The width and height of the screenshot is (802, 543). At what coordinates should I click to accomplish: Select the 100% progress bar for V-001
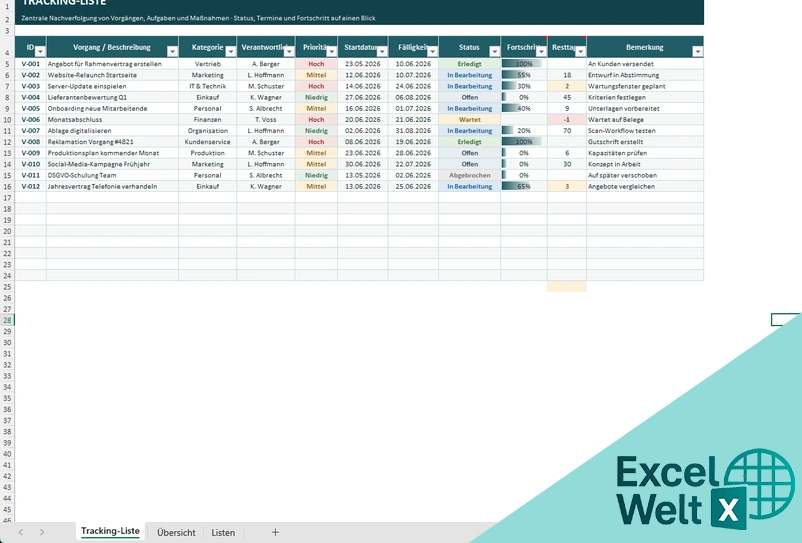(524, 64)
